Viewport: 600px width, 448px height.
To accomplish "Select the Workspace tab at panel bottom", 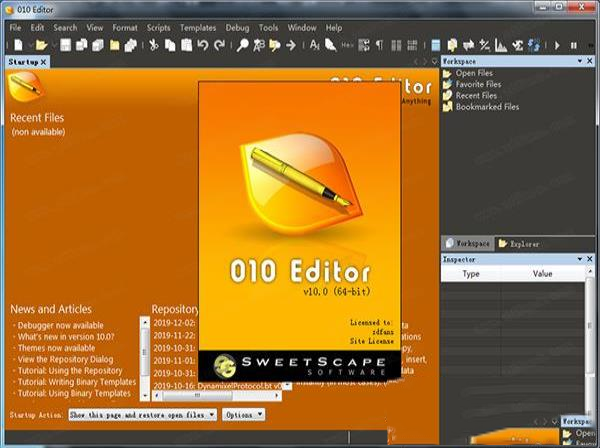I will 468,243.
